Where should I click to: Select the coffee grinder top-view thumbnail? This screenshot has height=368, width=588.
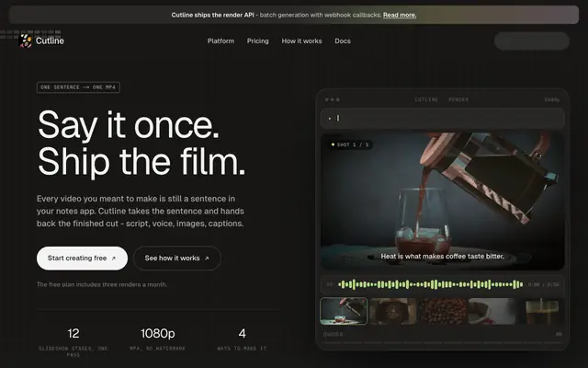pos(392,311)
